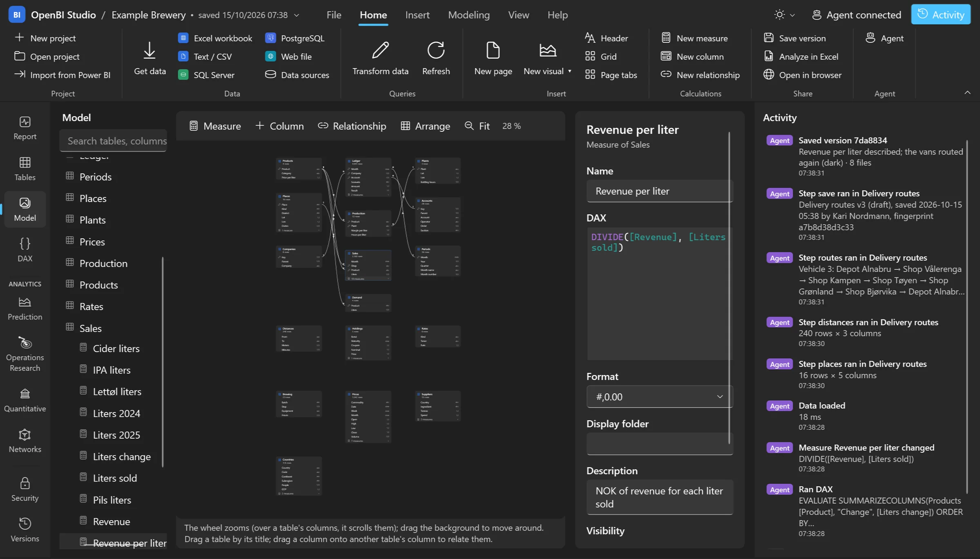Open the Networks section
The width and height of the screenshot is (980, 559).
click(25, 441)
